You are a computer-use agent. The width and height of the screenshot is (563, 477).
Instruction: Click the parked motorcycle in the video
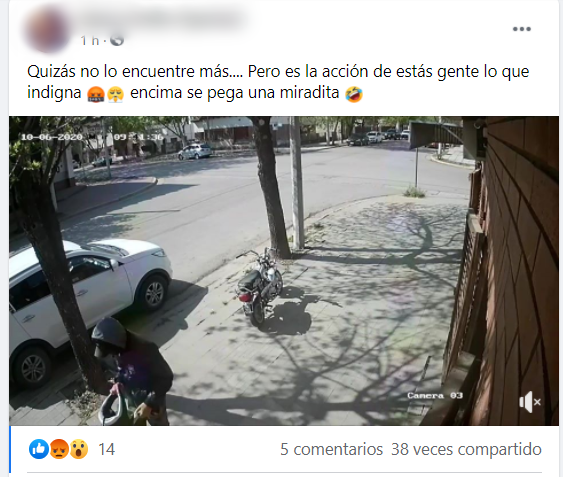point(259,286)
